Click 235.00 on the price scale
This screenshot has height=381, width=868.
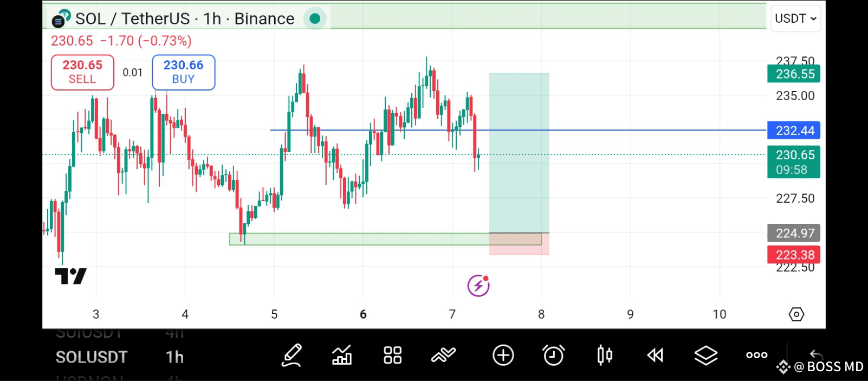[x=795, y=96]
